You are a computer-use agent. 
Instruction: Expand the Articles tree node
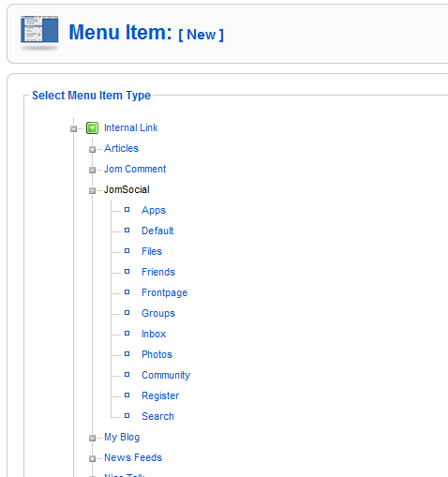(x=92, y=149)
